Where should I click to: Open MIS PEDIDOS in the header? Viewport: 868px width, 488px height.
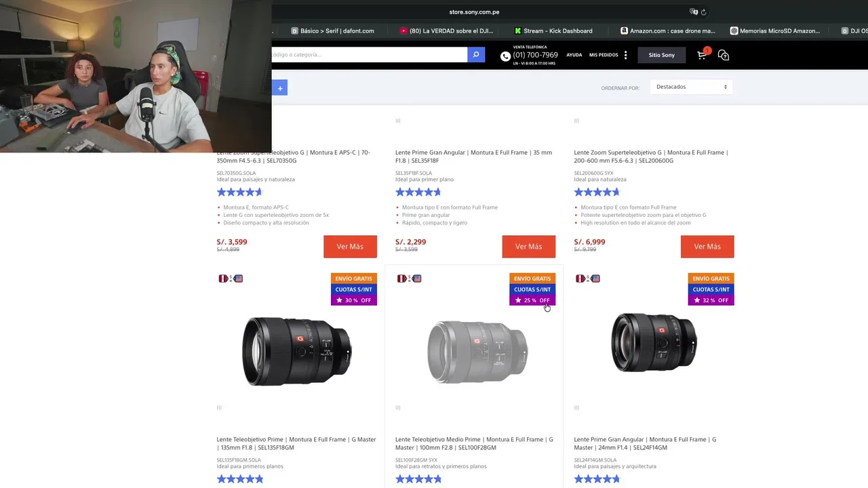[x=604, y=55]
